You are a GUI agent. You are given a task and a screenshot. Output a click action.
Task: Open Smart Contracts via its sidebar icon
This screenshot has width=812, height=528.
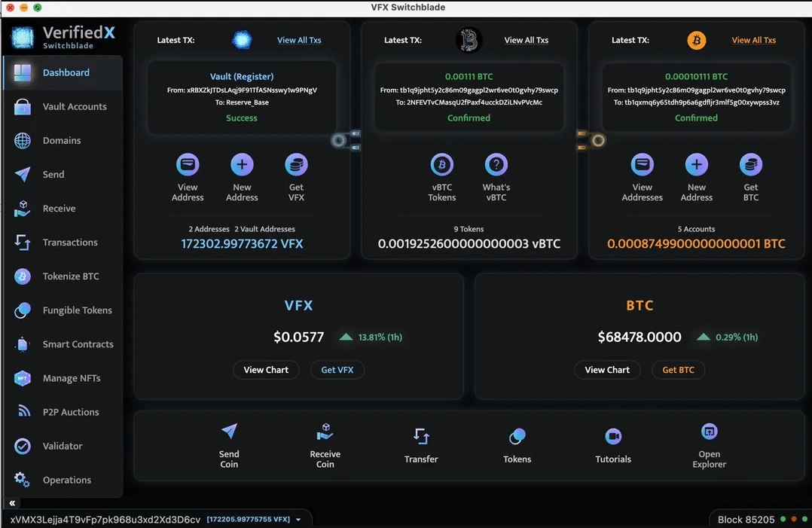pyautogui.click(x=20, y=343)
